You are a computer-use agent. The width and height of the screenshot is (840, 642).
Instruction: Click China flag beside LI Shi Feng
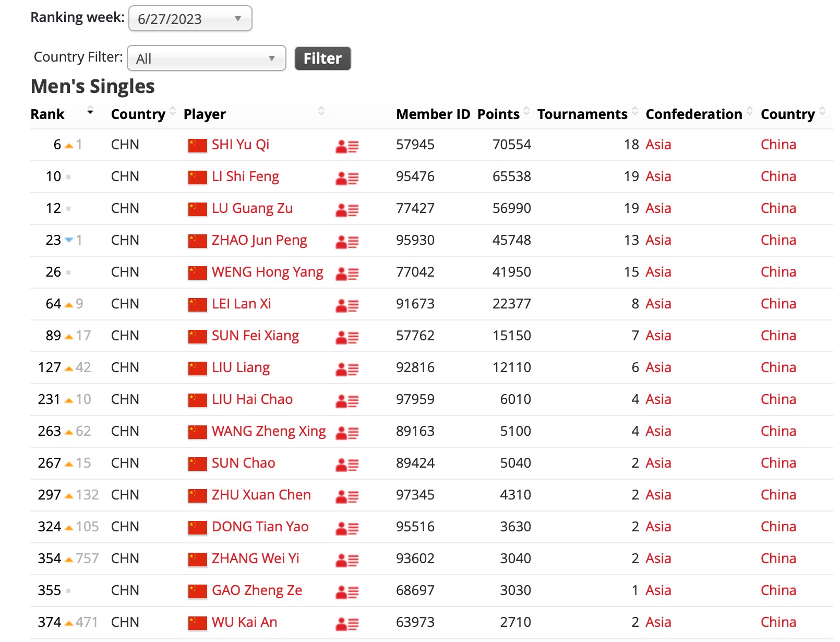(x=198, y=177)
